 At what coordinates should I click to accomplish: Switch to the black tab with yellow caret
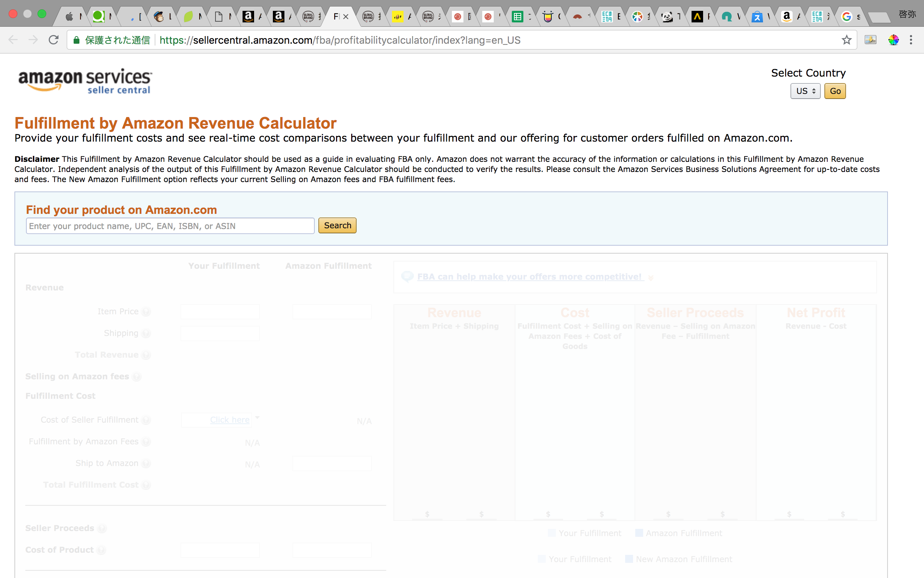[x=697, y=17]
